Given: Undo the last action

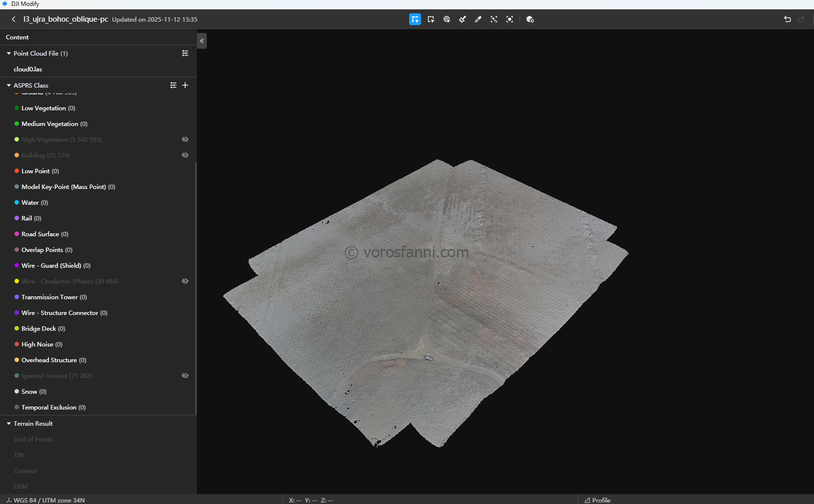Looking at the screenshot, I should click(x=787, y=19).
